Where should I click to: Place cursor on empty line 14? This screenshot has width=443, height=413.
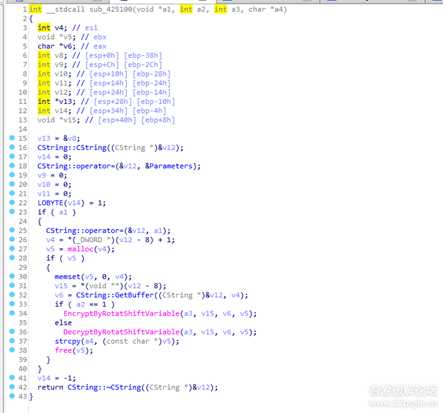coord(133,129)
